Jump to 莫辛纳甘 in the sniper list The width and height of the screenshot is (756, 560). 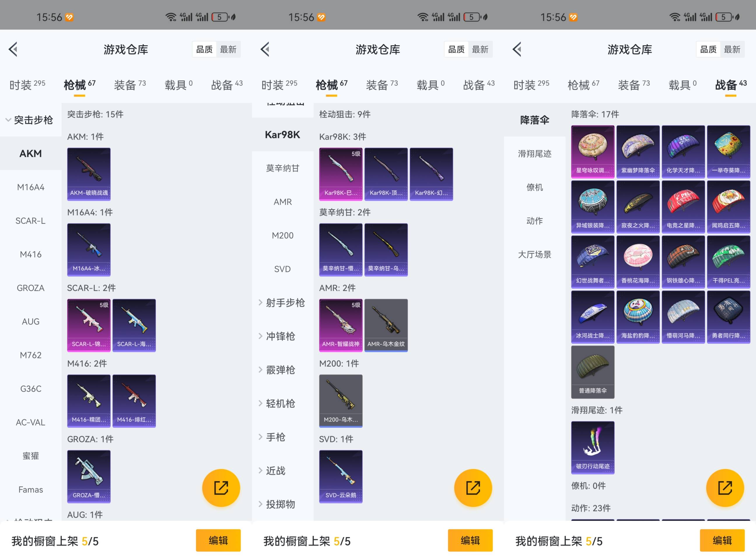[282, 168]
